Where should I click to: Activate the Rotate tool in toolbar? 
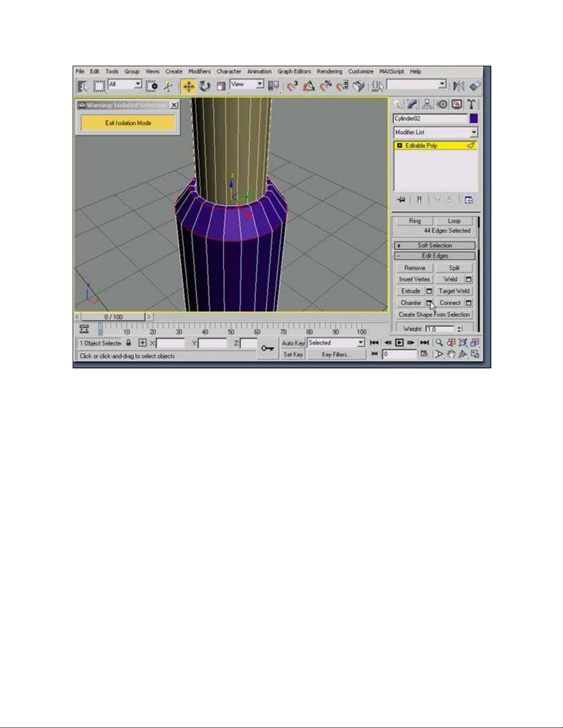(205, 86)
